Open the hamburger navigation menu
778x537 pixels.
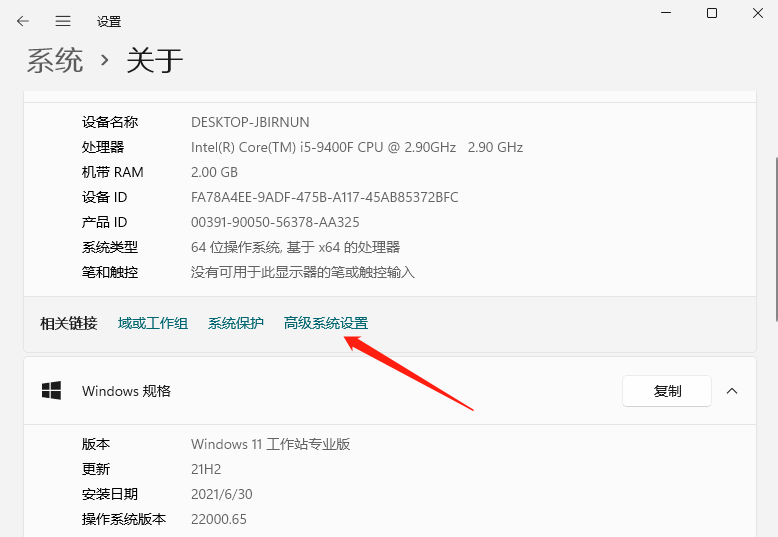click(x=63, y=21)
